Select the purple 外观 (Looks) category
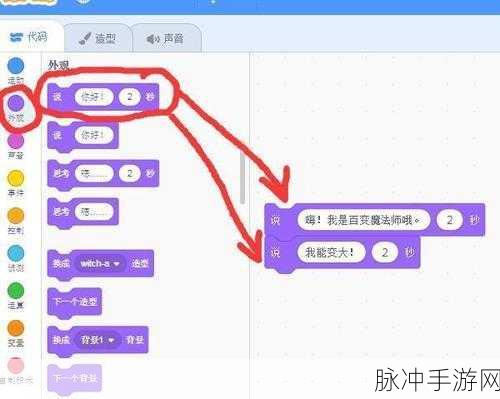The image size is (500, 399). [x=16, y=108]
